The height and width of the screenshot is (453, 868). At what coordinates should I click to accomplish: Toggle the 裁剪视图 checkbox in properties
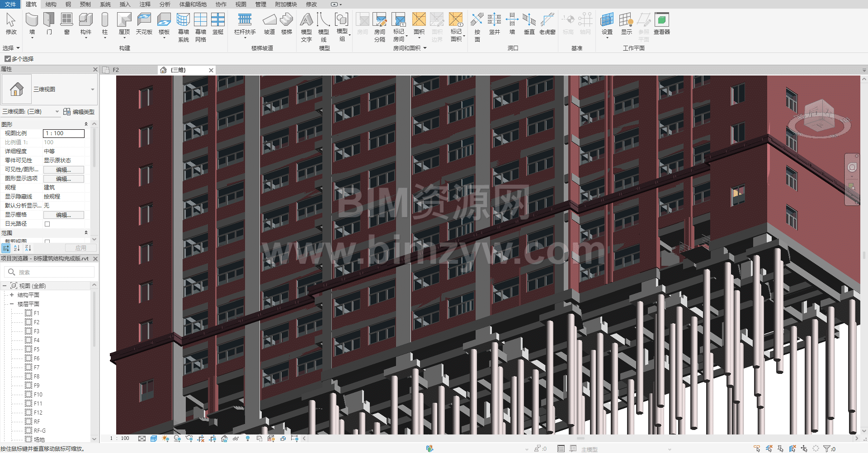(47, 241)
